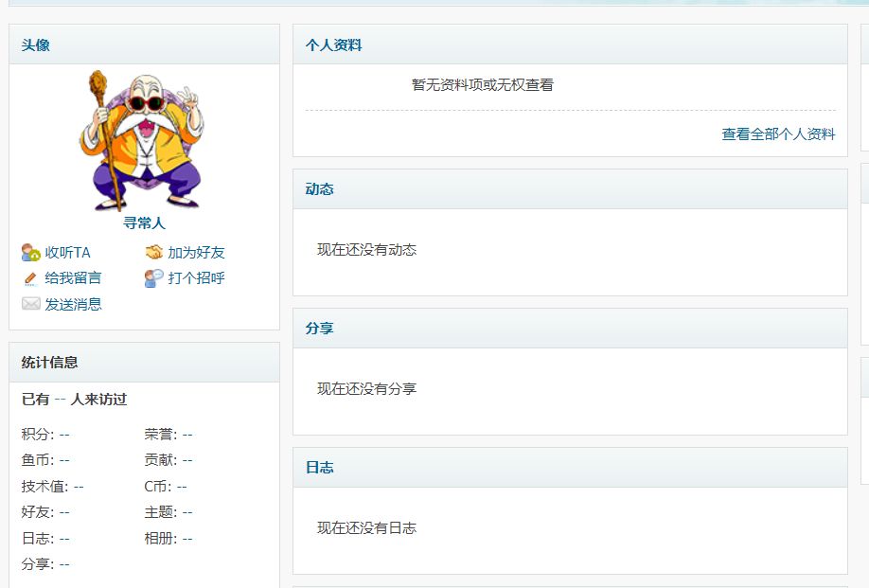Open the 寻常人 username link
Image resolution: width=869 pixels, height=588 pixels.
point(144,223)
